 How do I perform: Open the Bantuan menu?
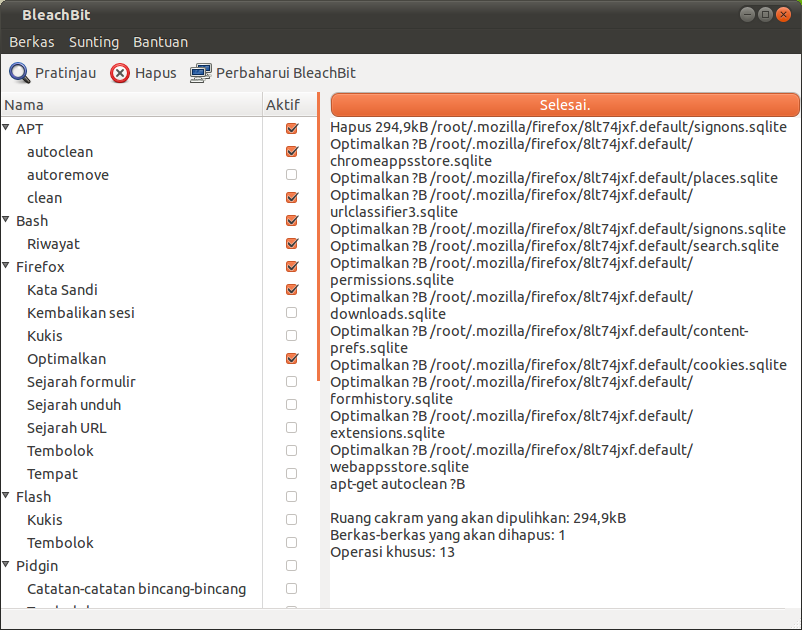(161, 42)
